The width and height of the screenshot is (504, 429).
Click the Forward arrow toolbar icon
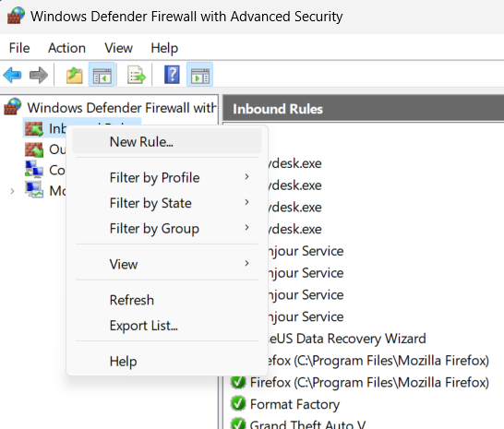(x=39, y=75)
